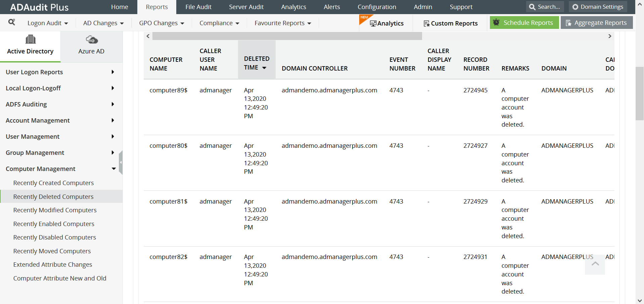The width and height of the screenshot is (644, 304).
Task: Expand the User Management submenu
Action: pyautogui.click(x=113, y=136)
